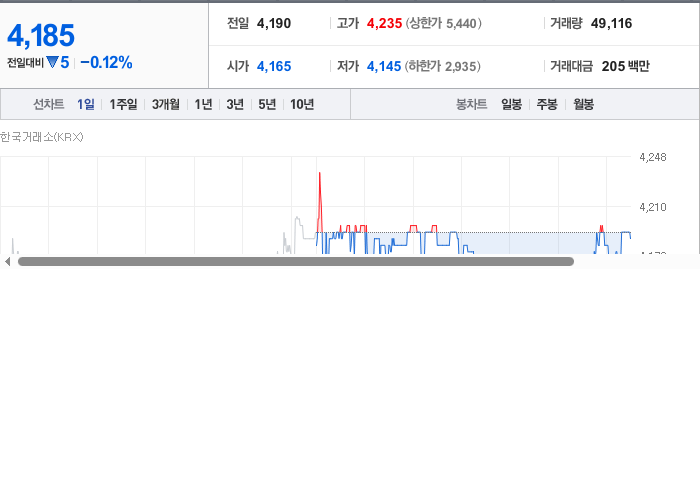Open the 월봉 candle chart
This screenshot has width=700, height=490.
tap(583, 104)
